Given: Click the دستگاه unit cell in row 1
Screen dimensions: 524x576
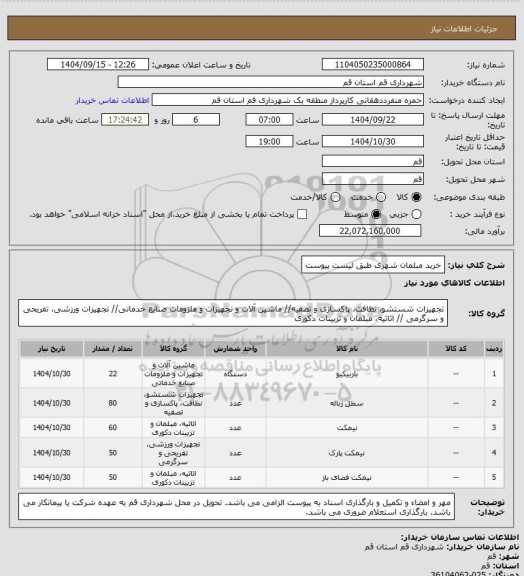Looking at the screenshot, I should coord(235,374).
